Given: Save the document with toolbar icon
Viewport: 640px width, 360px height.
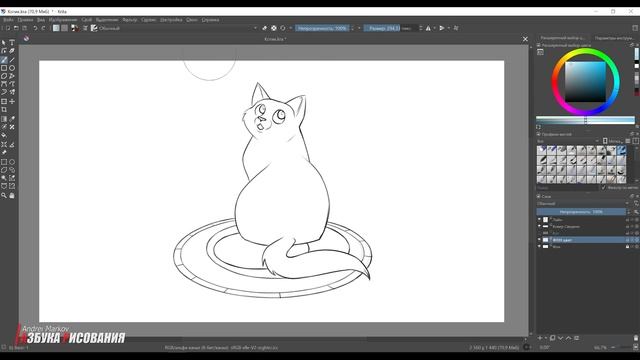Looking at the screenshot, I should click(24, 28).
